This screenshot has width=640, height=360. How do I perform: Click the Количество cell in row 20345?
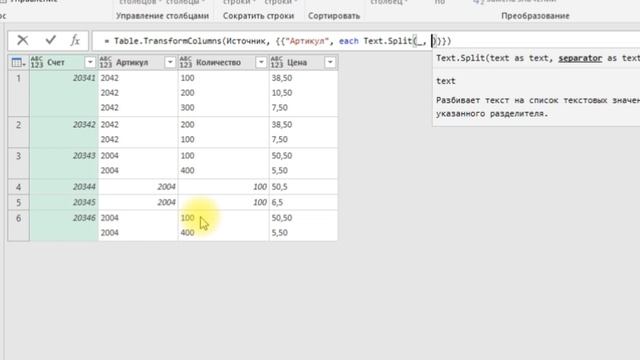(223, 202)
